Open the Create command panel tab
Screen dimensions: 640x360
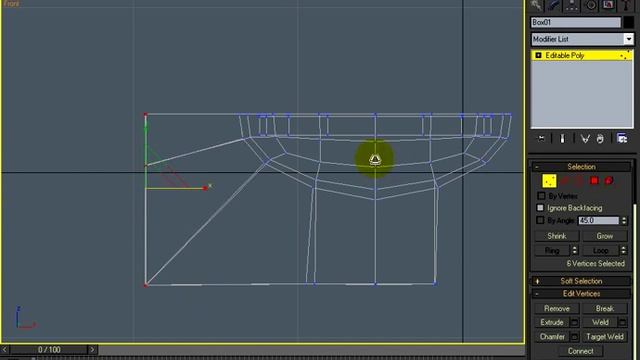(x=536, y=5)
